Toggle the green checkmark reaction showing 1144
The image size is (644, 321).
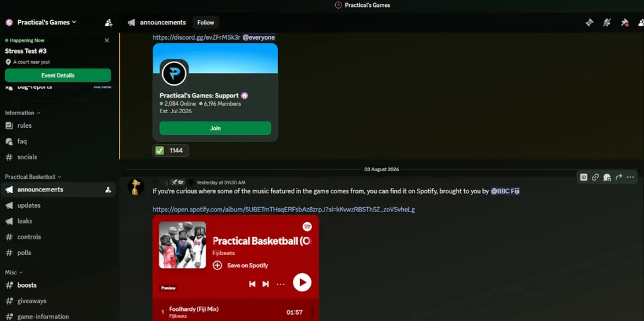[171, 150]
